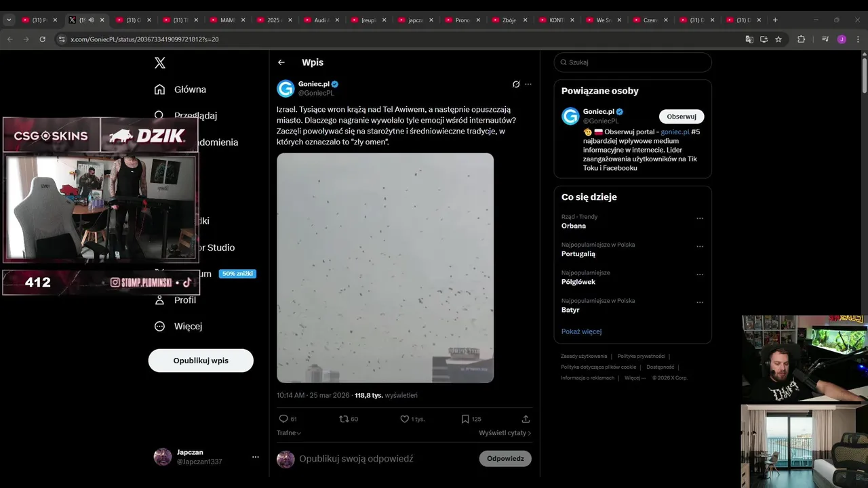868x488 pixels.
Task: Click the reply icon with 61
Action: click(283, 419)
